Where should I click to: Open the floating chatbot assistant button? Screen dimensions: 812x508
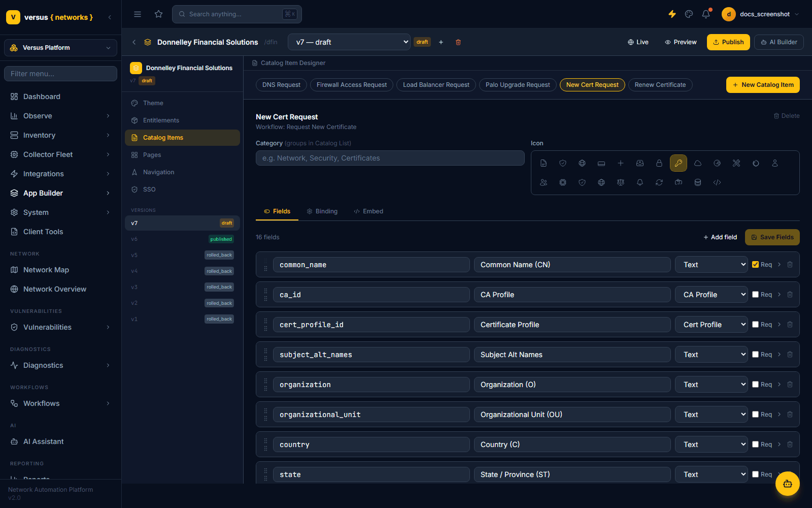pos(788,484)
